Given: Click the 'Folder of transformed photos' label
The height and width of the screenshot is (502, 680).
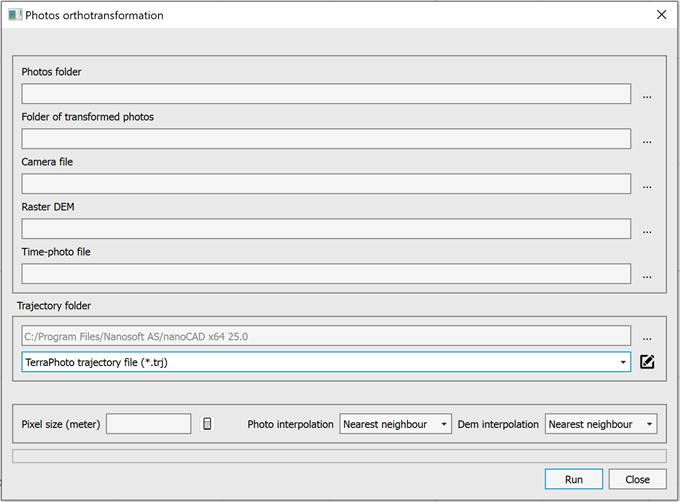Looking at the screenshot, I should 88,117.
